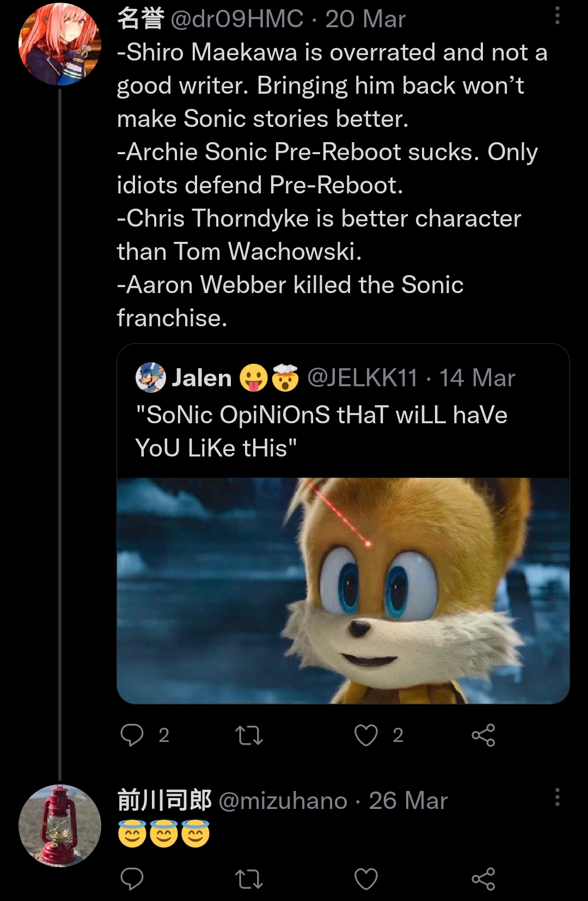The width and height of the screenshot is (588, 901).
Task: Open the 20 Mar tweet timestamp
Action: [365, 19]
